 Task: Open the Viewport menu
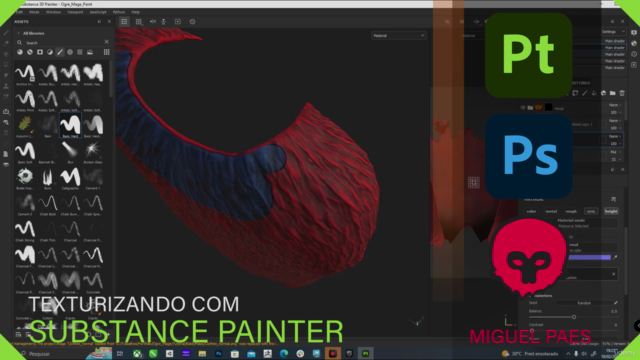pos(75,12)
